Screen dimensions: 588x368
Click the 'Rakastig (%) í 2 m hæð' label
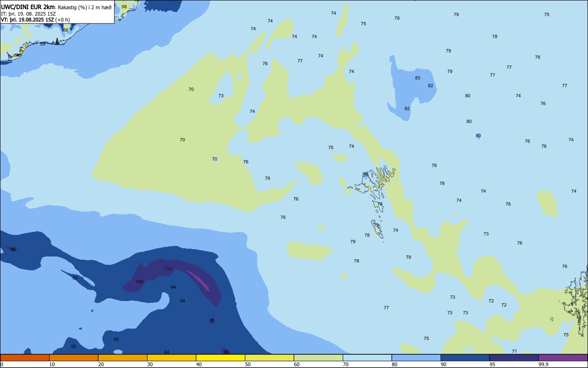85,7
